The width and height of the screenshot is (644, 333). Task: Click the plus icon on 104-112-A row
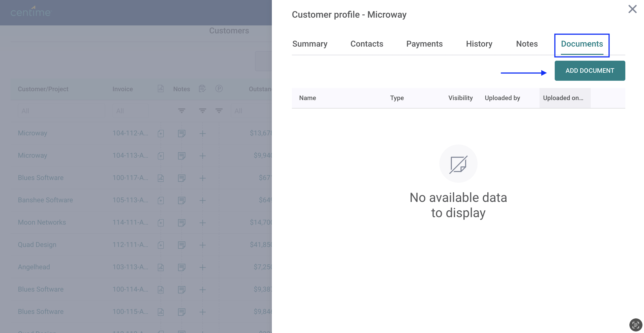[x=202, y=133]
